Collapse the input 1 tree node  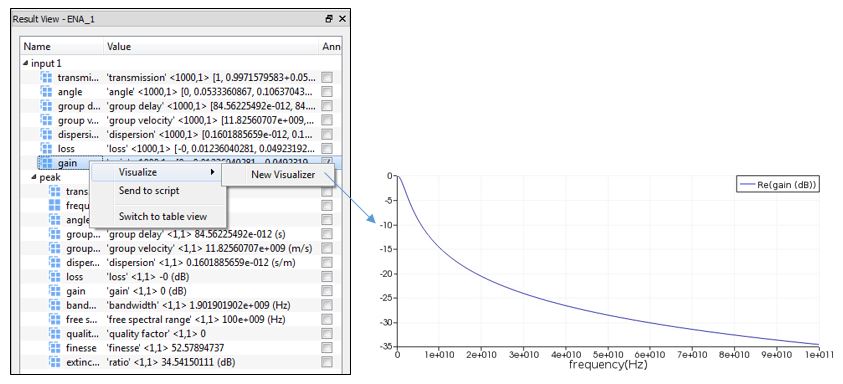click(26, 63)
